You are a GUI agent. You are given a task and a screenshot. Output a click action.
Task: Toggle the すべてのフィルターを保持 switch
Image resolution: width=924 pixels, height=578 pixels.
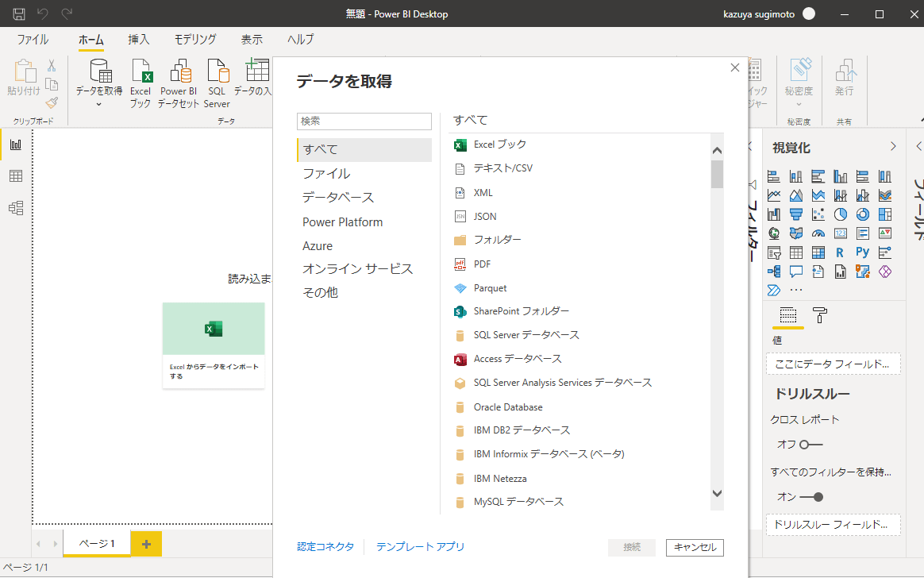tap(810, 497)
